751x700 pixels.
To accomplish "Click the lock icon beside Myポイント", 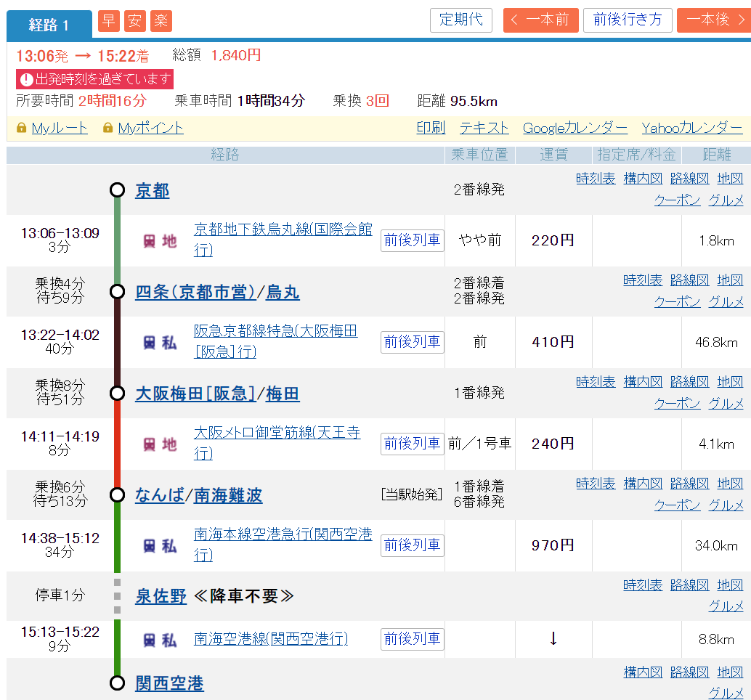I will coord(108,129).
